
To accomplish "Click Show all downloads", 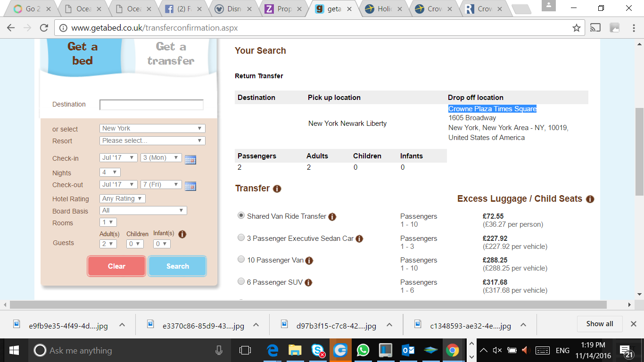I will (x=600, y=324).
